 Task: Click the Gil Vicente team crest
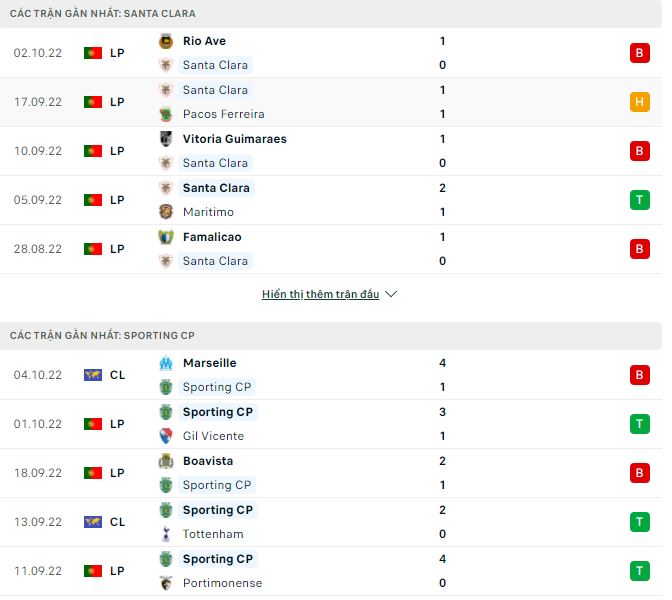166,436
